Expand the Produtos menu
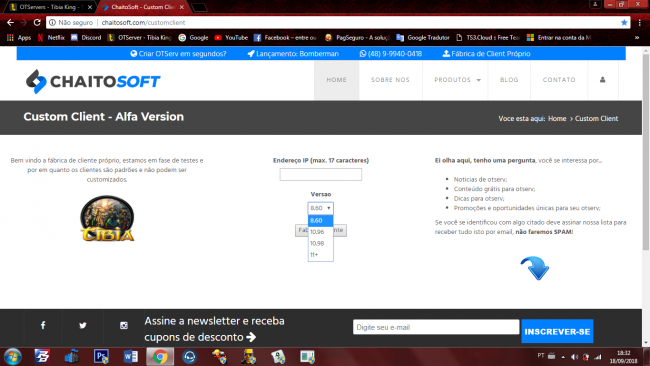This screenshot has height=366, width=650. (457, 80)
